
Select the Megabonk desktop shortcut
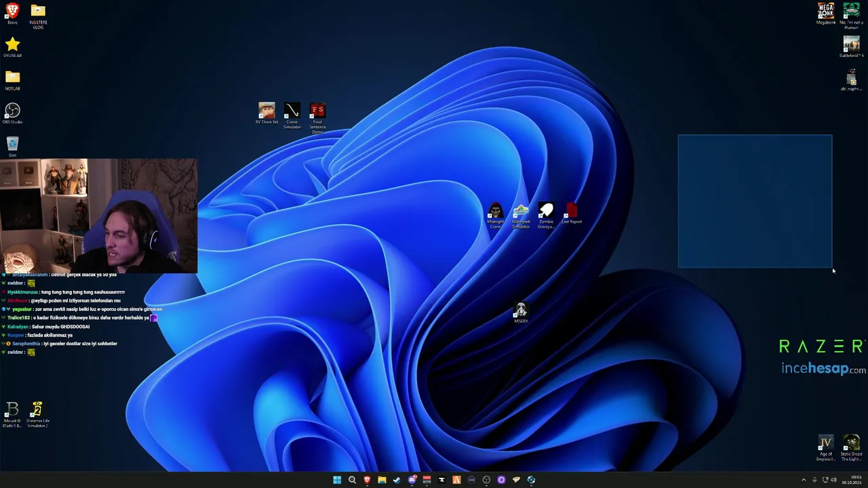[x=826, y=14]
